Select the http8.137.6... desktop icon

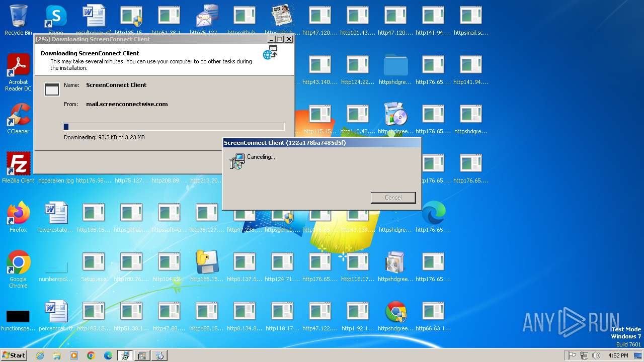(x=245, y=266)
